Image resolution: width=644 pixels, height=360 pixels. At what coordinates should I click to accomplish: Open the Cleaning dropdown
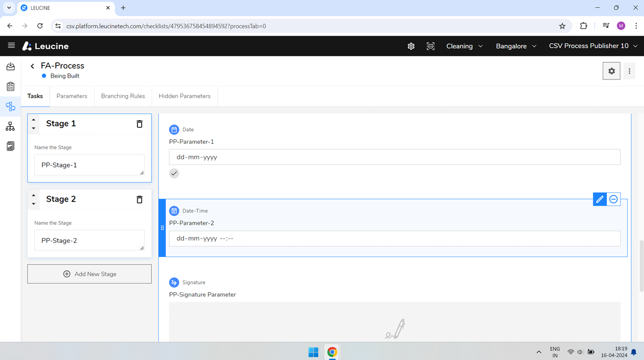point(465,46)
